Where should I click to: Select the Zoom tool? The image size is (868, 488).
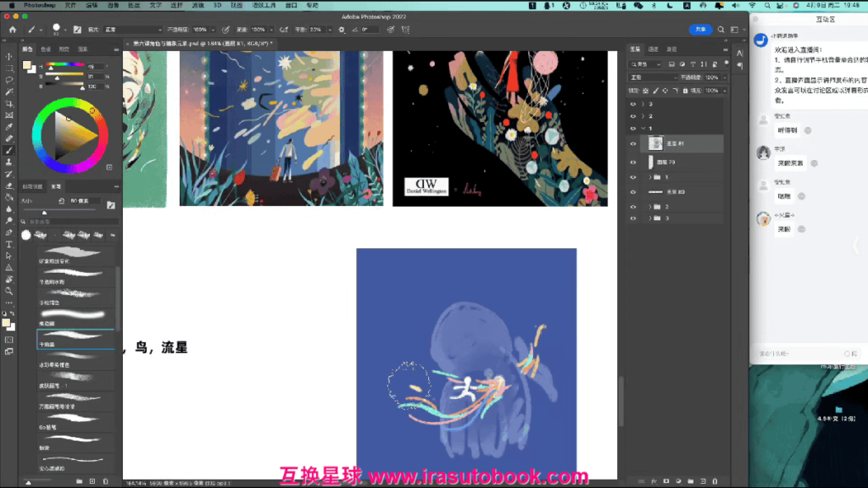(8, 291)
